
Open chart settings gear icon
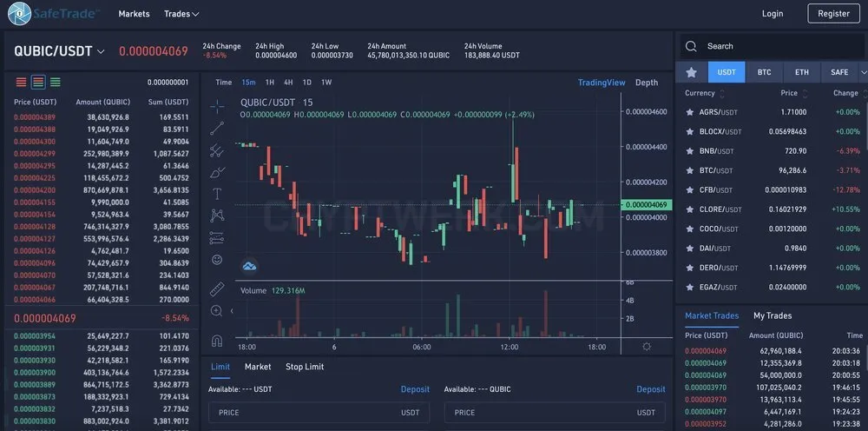click(x=647, y=347)
